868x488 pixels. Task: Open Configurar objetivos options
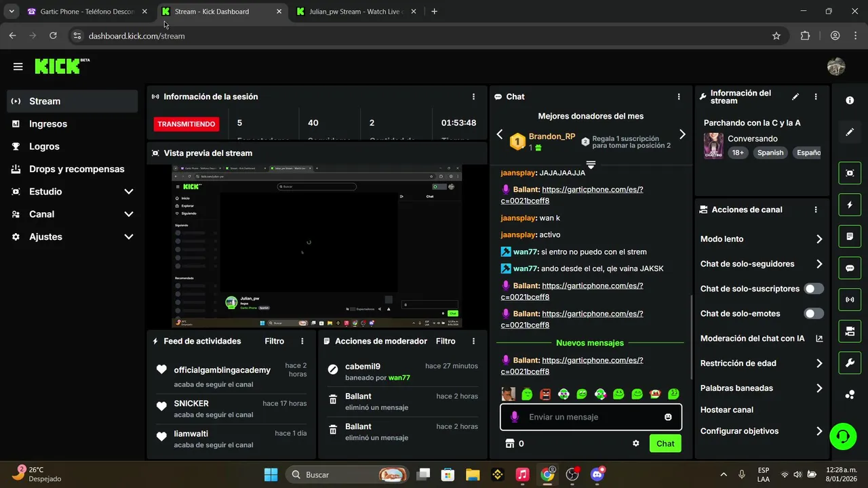(762, 431)
